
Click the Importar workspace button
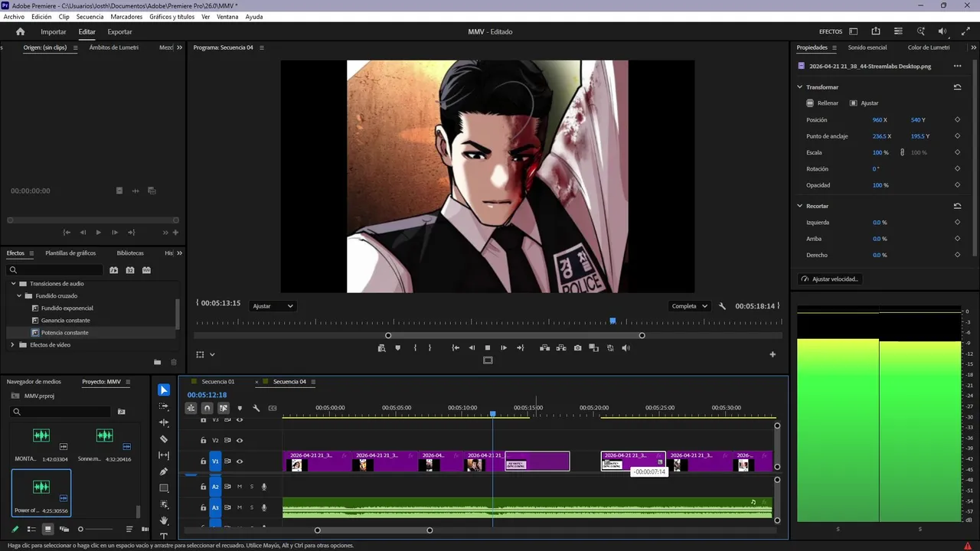point(54,31)
